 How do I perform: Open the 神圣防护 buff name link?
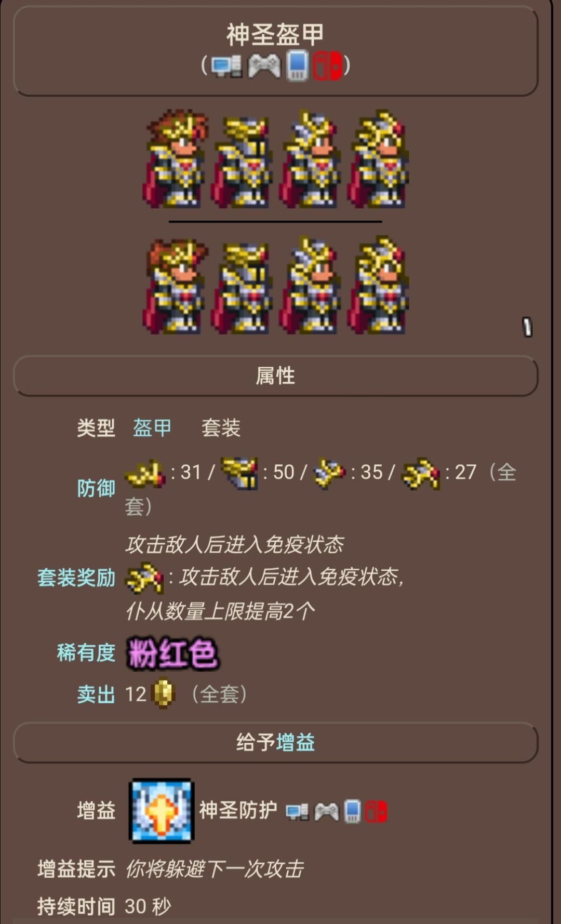[x=238, y=810]
